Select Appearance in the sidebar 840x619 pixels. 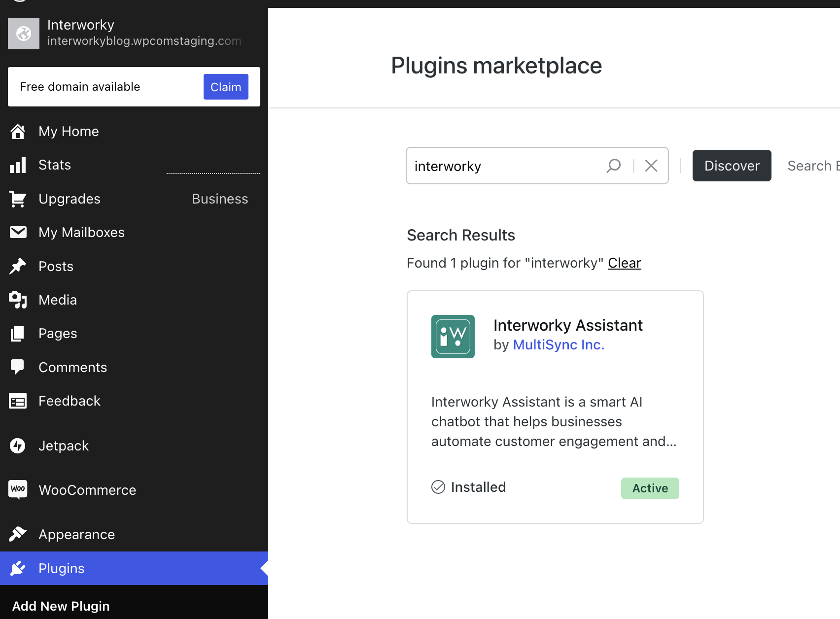pos(76,535)
